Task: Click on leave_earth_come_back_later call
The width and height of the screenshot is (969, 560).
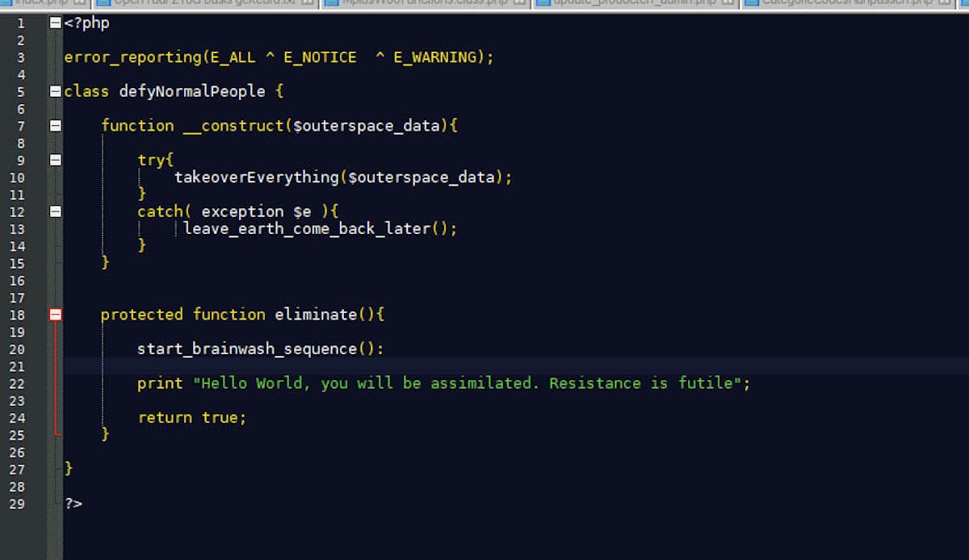Action: point(307,228)
